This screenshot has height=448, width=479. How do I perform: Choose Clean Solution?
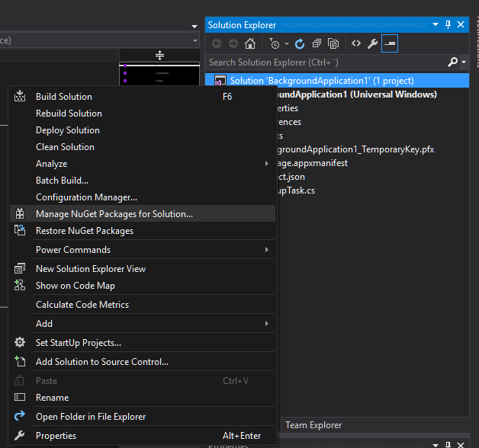(143, 147)
